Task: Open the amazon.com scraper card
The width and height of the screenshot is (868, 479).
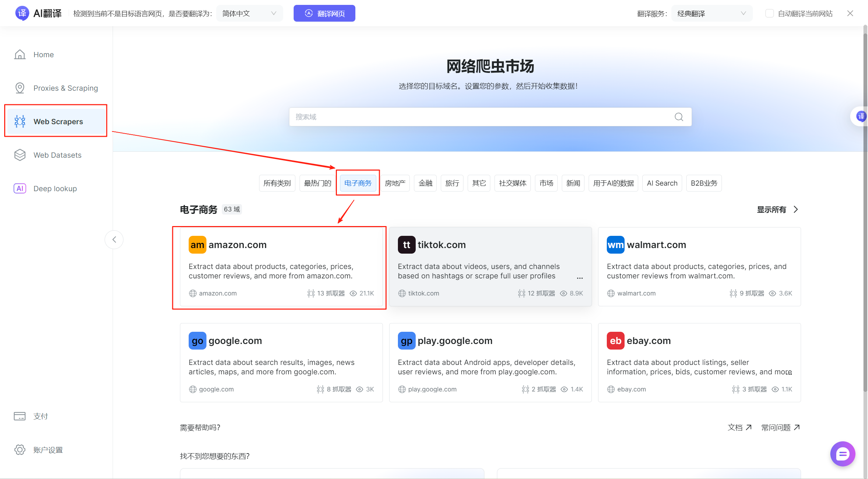Action: click(x=281, y=267)
